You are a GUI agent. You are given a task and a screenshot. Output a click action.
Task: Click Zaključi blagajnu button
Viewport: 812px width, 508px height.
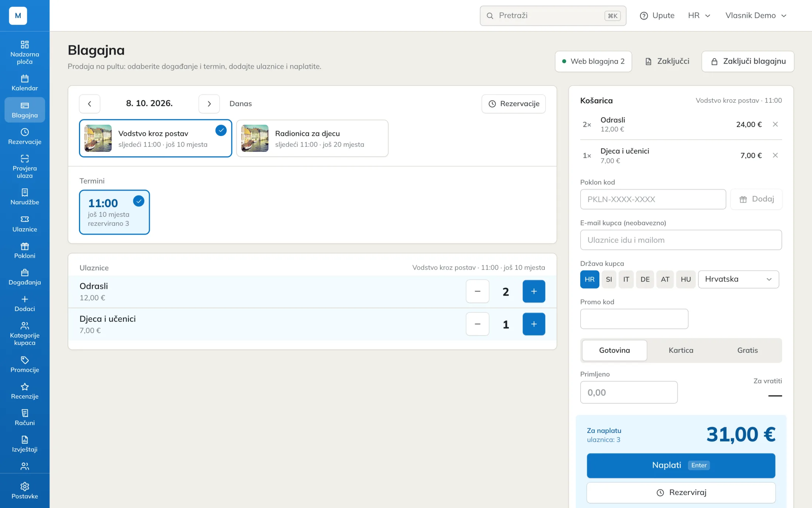click(748, 61)
